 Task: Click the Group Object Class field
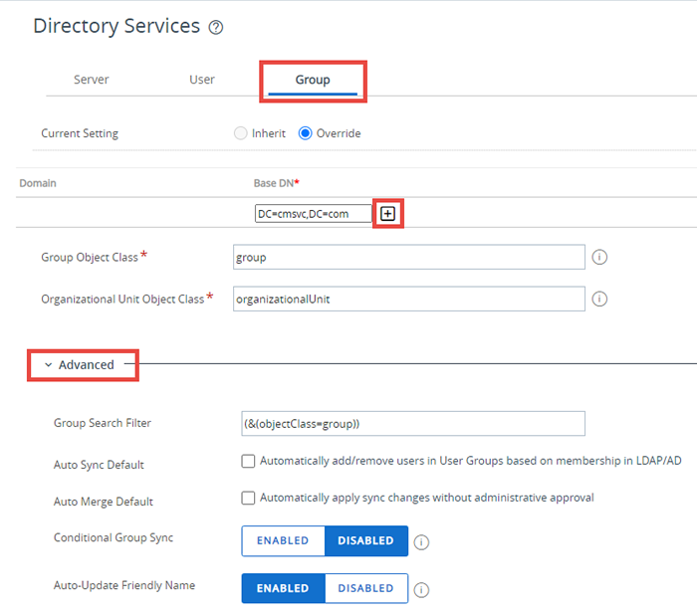(409, 257)
